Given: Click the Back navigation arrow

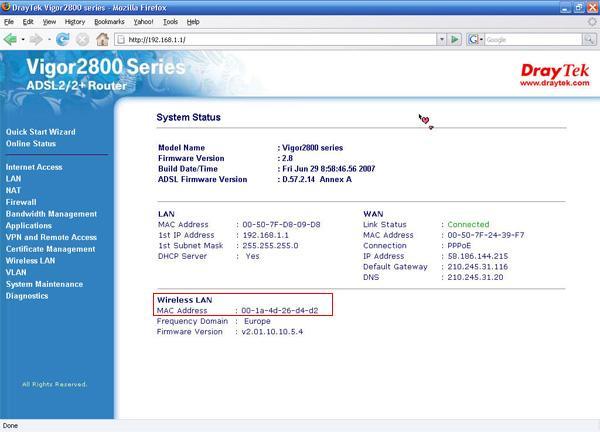Looking at the screenshot, I should click(10, 39).
